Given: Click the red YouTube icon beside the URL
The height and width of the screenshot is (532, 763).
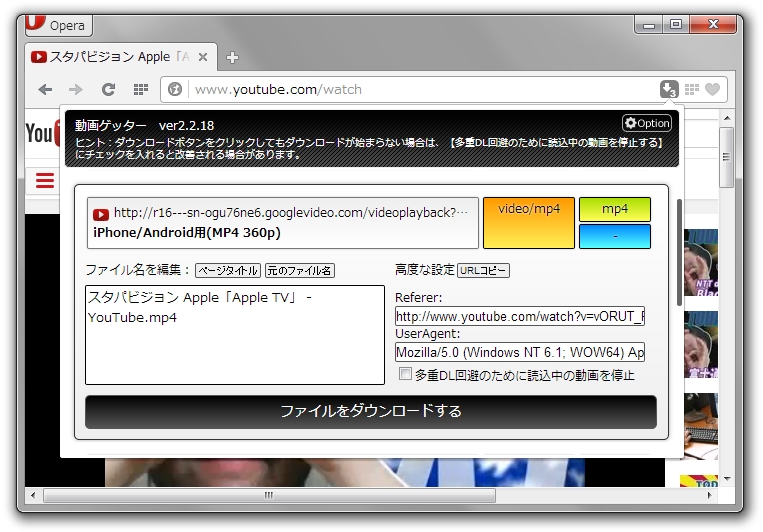Looking at the screenshot, I should (x=101, y=214).
